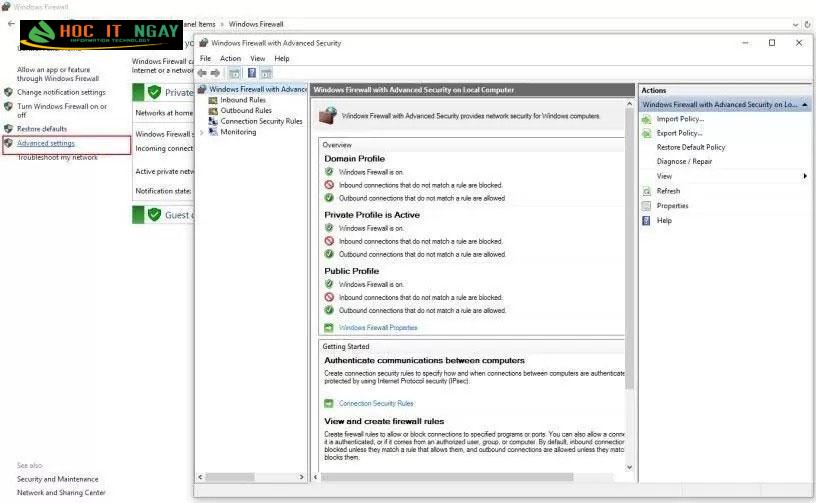Open Connection Security Rules tree node
The height and width of the screenshot is (503, 816).
pos(261,121)
